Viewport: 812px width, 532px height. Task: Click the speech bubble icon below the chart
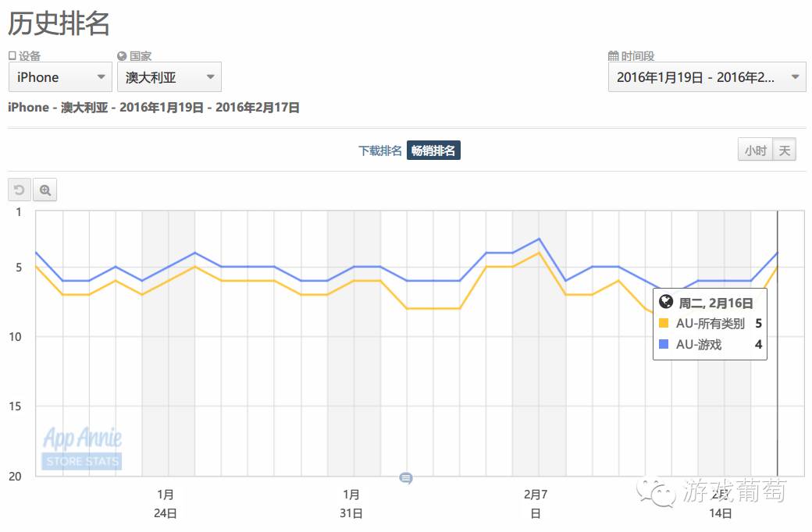click(x=405, y=479)
